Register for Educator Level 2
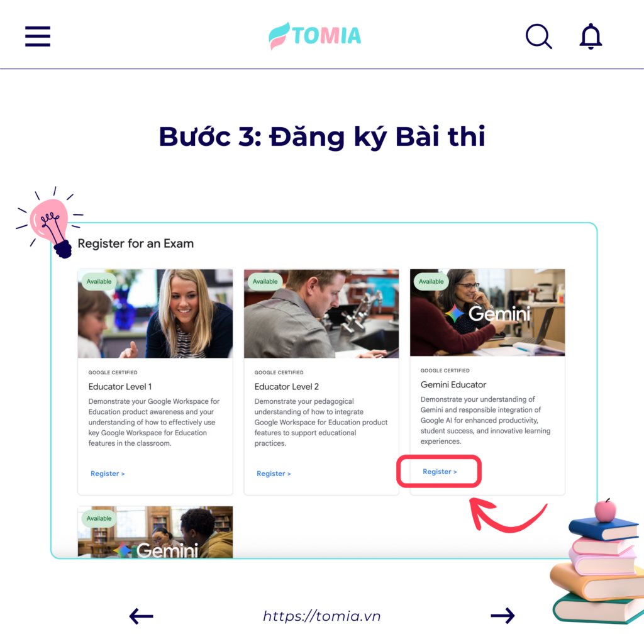The image size is (644, 644). [274, 474]
